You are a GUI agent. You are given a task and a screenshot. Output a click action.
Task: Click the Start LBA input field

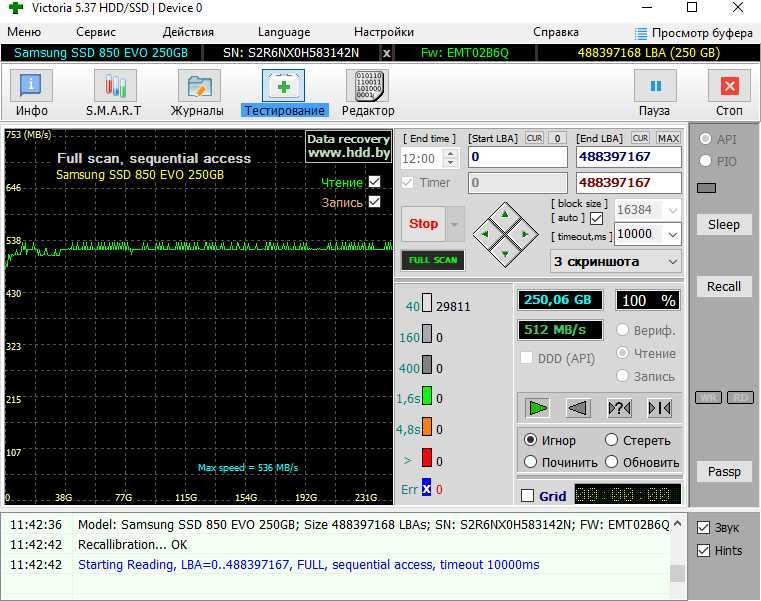tap(517, 157)
